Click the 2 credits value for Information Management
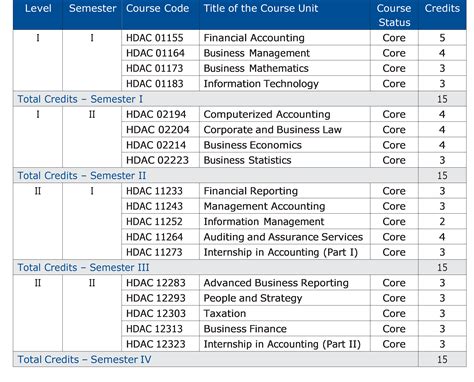 442,222
